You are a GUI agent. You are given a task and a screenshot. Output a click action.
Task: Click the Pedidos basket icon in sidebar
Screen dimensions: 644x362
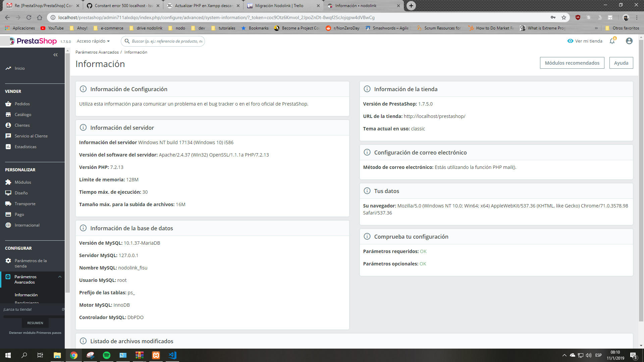pos(8,104)
